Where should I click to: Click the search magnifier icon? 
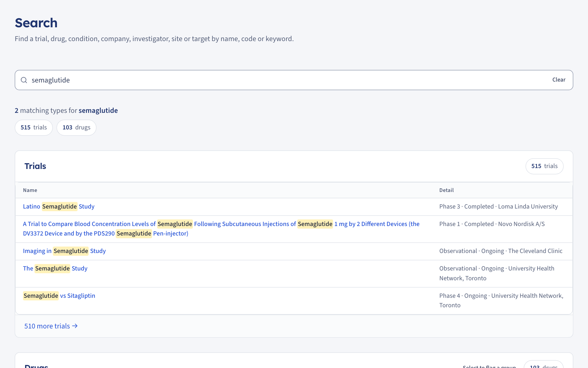[24, 80]
